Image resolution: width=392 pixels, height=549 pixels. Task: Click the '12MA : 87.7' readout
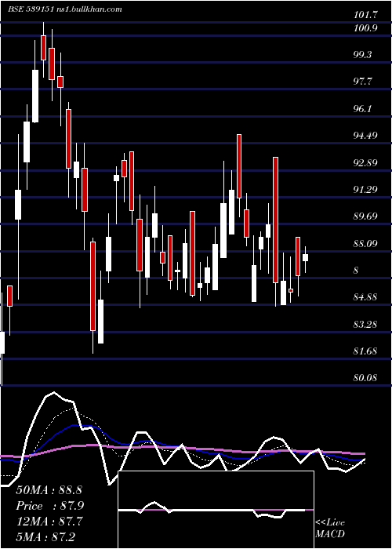coord(49,522)
